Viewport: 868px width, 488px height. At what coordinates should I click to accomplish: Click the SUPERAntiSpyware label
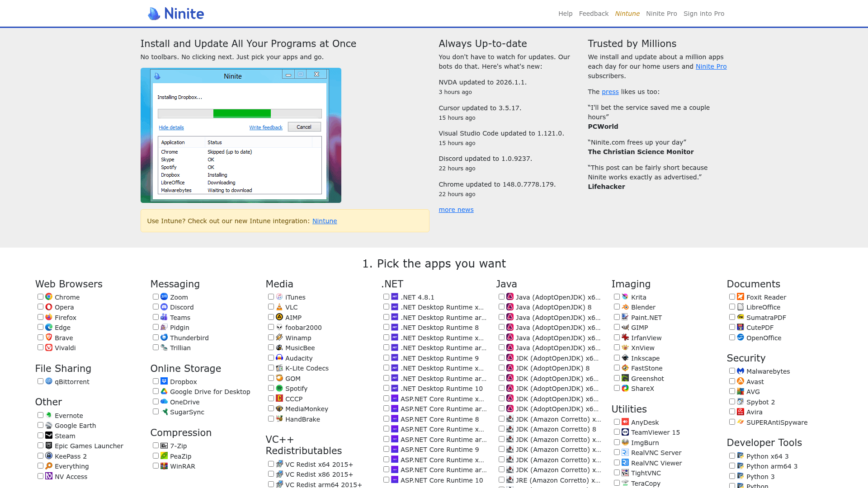click(777, 422)
